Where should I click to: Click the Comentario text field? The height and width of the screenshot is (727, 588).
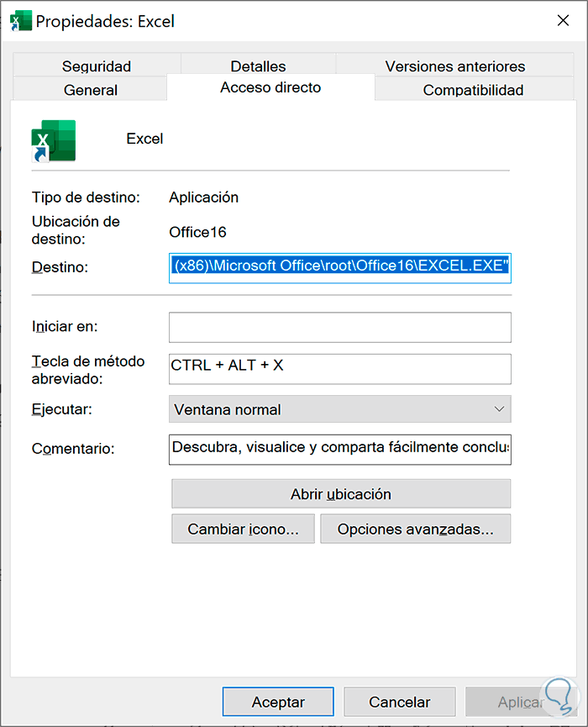pos(339,450)
